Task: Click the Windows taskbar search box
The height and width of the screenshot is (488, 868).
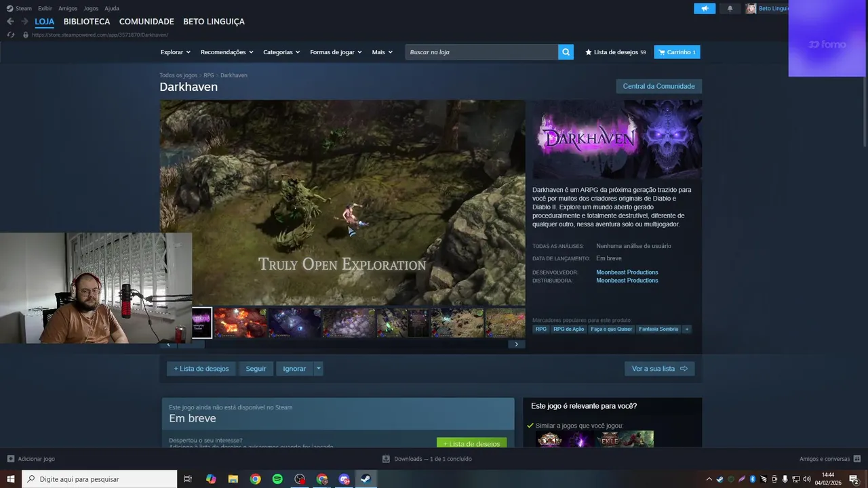Action: (x=100, y=479)
